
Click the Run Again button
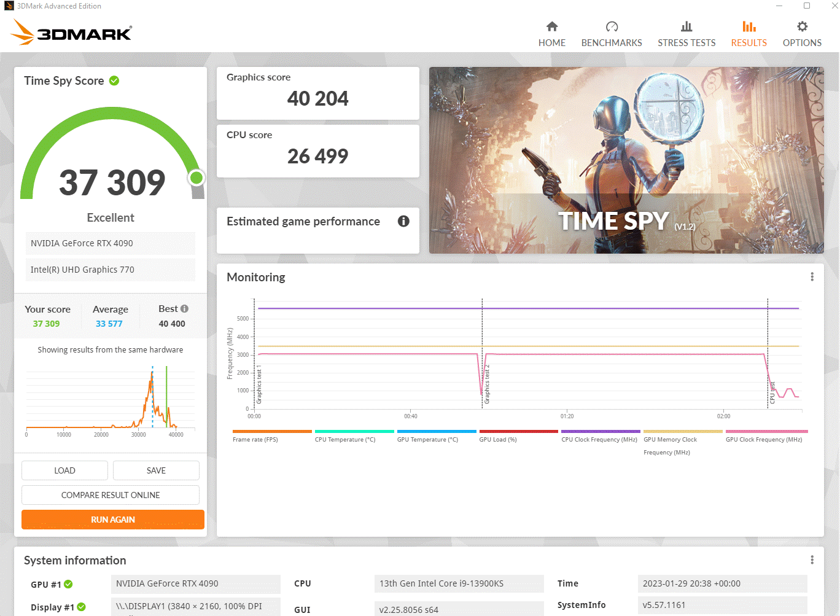113,520
